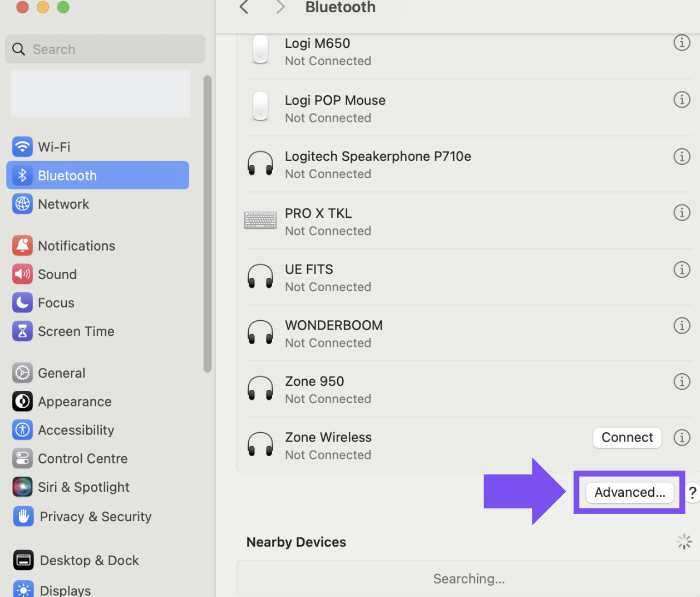Click the WONDERBOOM headphone icon

260,332
